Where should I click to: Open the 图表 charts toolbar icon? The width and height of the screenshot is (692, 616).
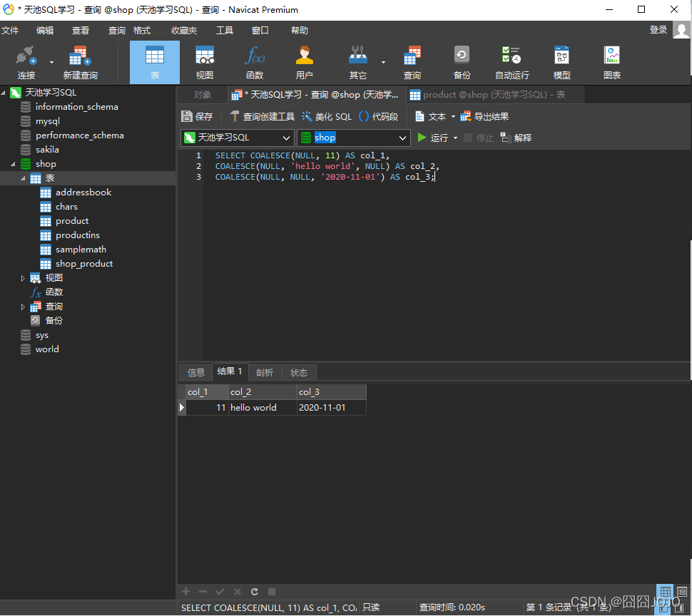tap(612, 62)
